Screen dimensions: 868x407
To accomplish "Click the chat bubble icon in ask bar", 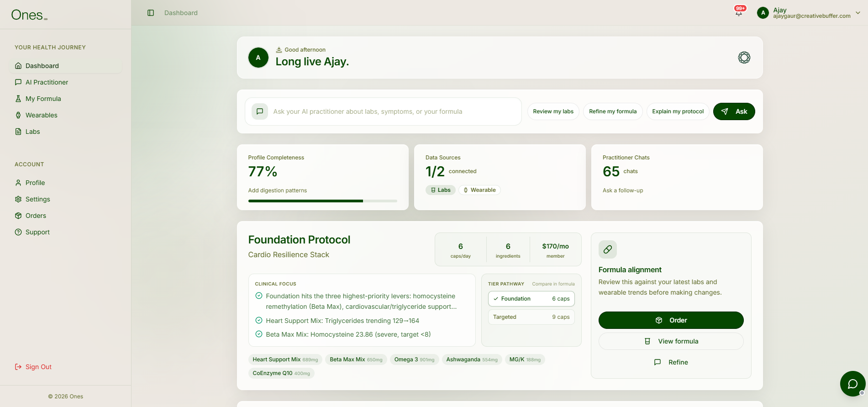I will tap(260, 111).
